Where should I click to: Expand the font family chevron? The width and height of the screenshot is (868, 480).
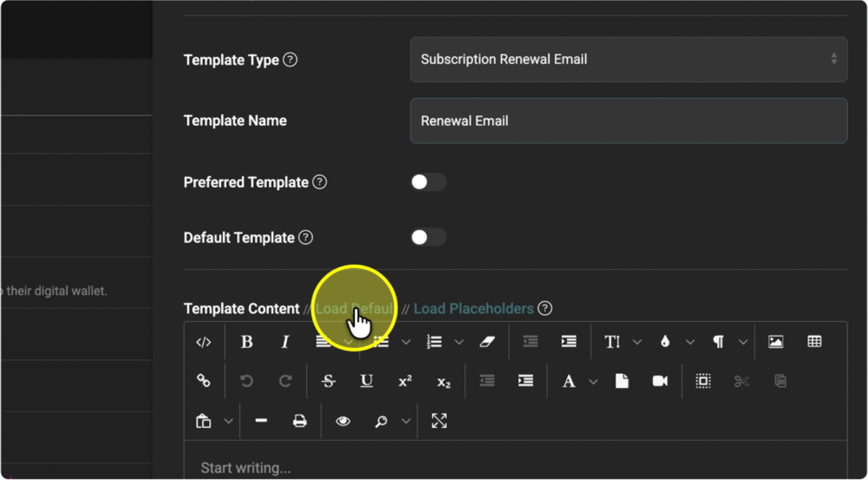[593, 382]
